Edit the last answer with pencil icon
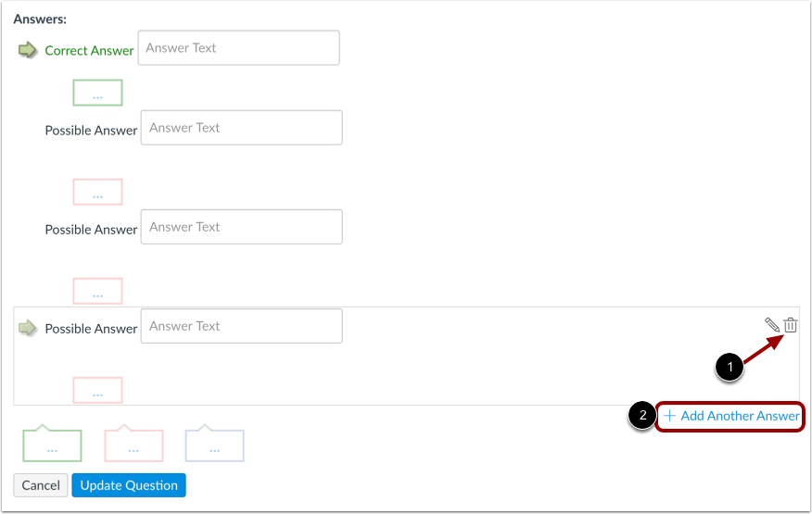The height and width of the screenshot is (514, 812). (771, 325)
